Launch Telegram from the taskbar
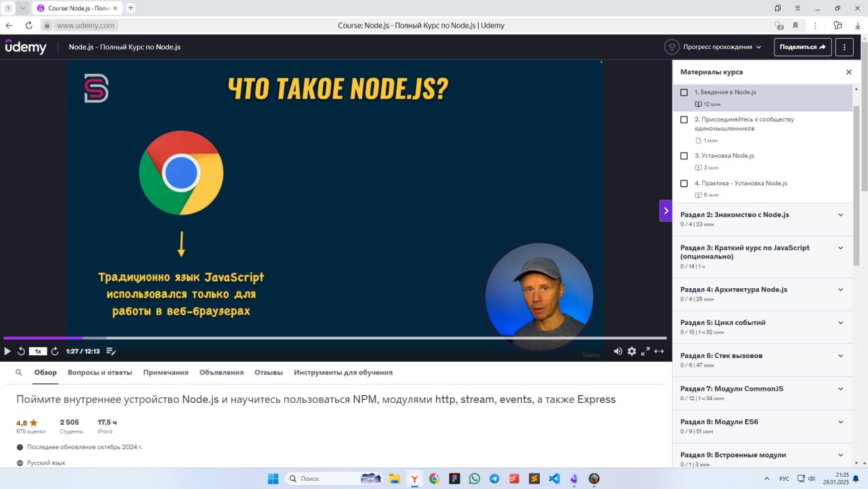This screenshot has width=868, height=489. click(494, 478)
